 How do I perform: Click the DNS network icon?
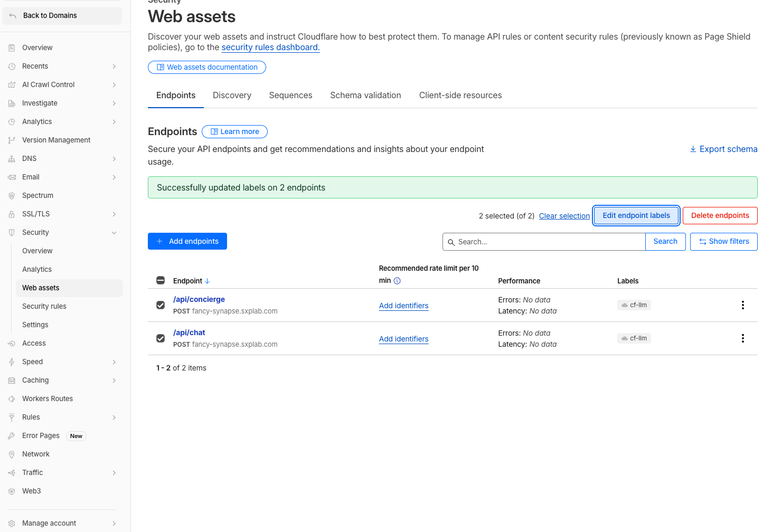pyautogui.click(x=12, y=159)
